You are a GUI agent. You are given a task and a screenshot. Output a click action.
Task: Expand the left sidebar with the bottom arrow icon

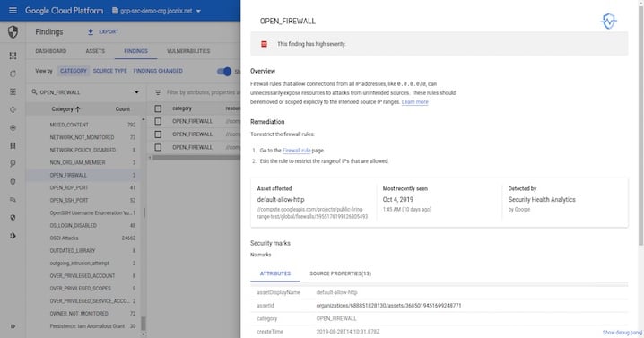[13, 326]
